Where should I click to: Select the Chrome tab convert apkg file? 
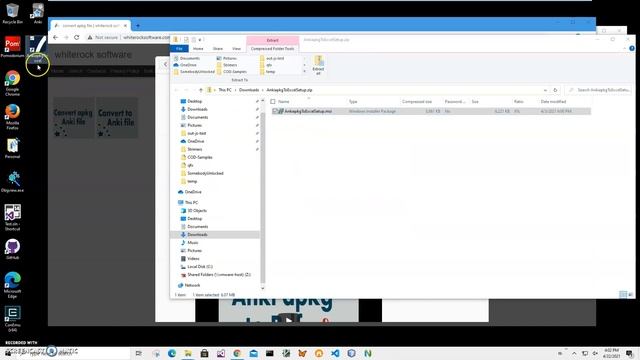(91, 26)
